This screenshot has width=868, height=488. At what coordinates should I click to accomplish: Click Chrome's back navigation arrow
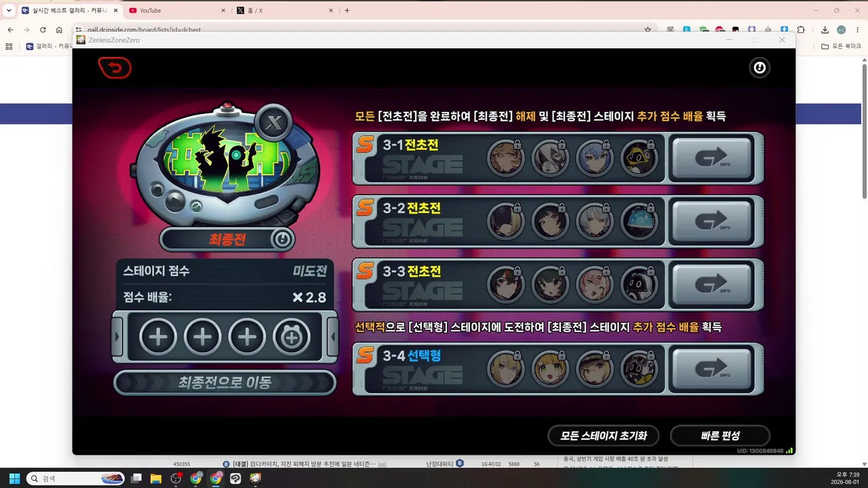pos(10,30)
